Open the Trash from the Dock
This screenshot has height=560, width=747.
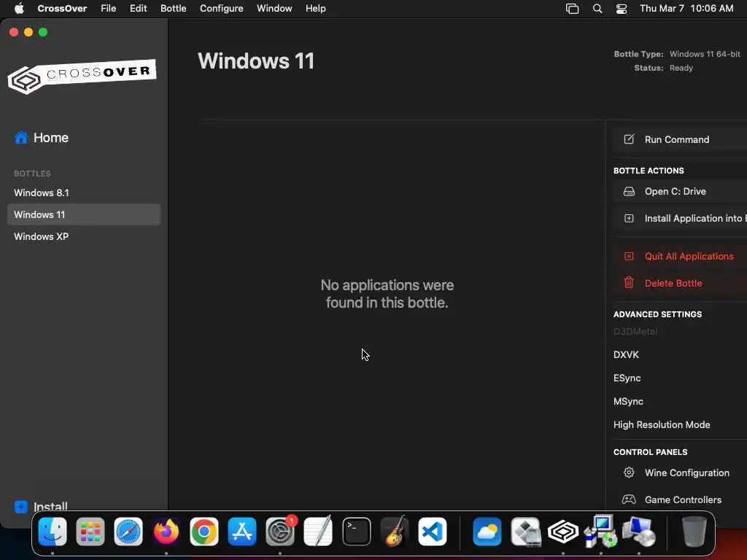click(694, 532)
